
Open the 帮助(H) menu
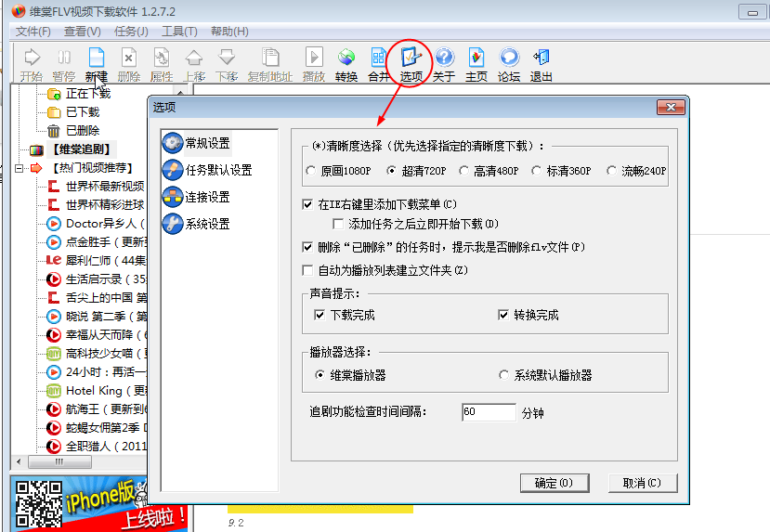(229, 32)
